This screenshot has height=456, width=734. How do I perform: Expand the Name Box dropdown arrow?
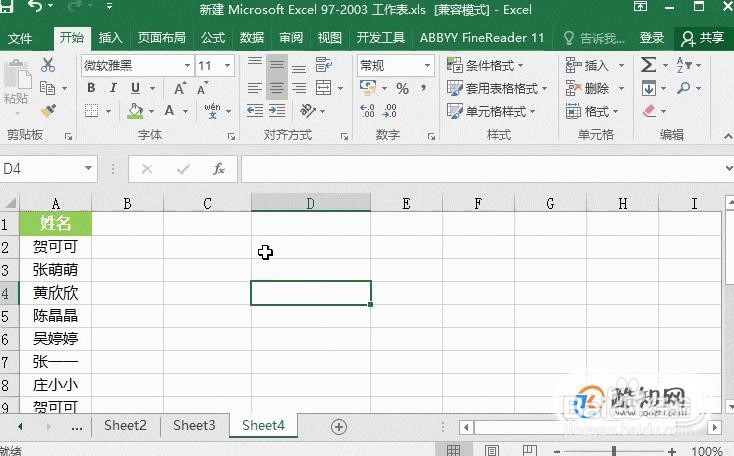[x=88, y=168]
